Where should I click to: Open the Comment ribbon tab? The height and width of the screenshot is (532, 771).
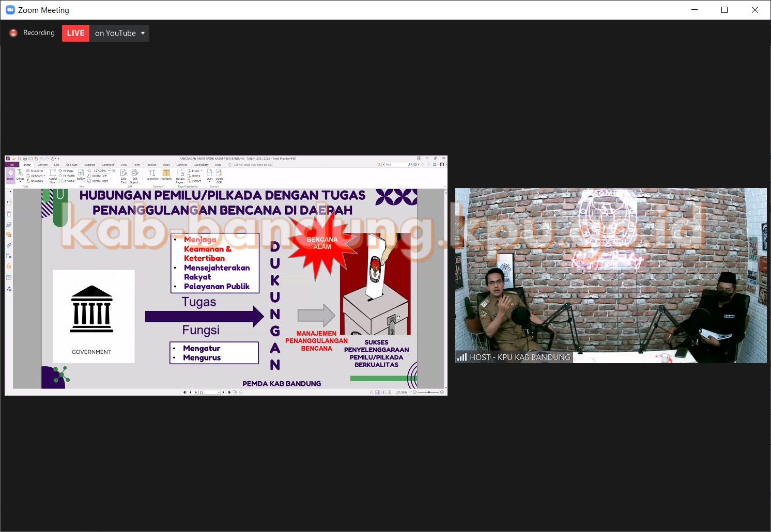pyautogui.click(x=107, y=165)
